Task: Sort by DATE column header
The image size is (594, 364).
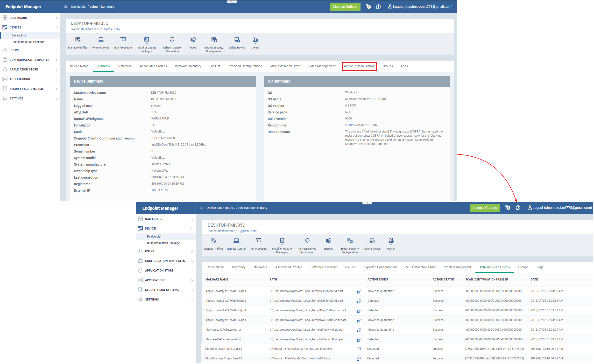Action: [x=534, y=280]
